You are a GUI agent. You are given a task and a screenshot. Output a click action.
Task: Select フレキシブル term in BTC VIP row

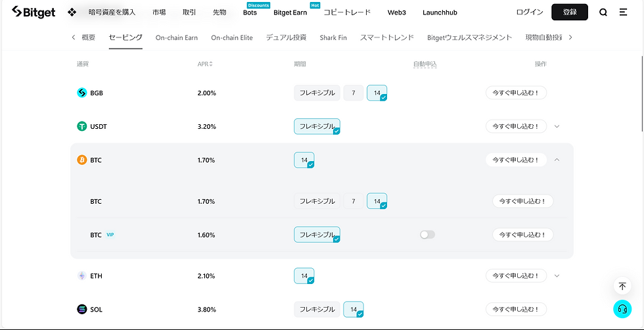coord(317,235)
